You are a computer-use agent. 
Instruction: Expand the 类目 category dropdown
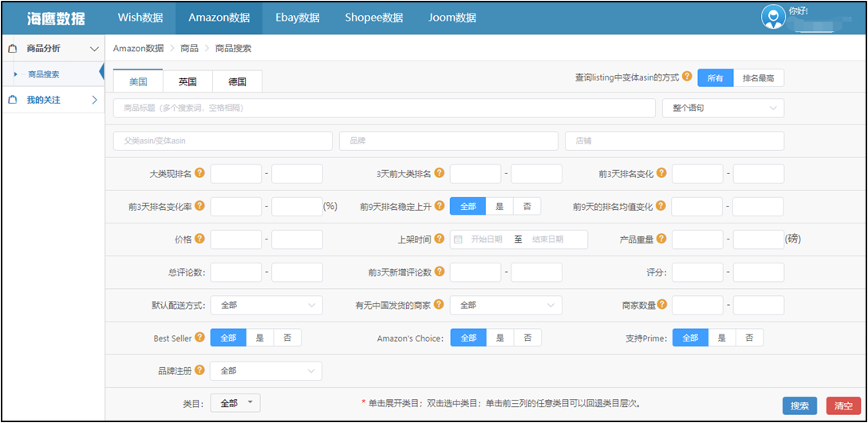(235, 404)
